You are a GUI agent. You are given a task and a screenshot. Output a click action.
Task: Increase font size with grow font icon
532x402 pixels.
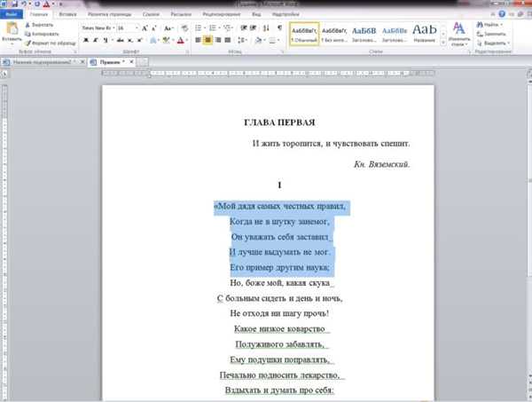[145, 28]
